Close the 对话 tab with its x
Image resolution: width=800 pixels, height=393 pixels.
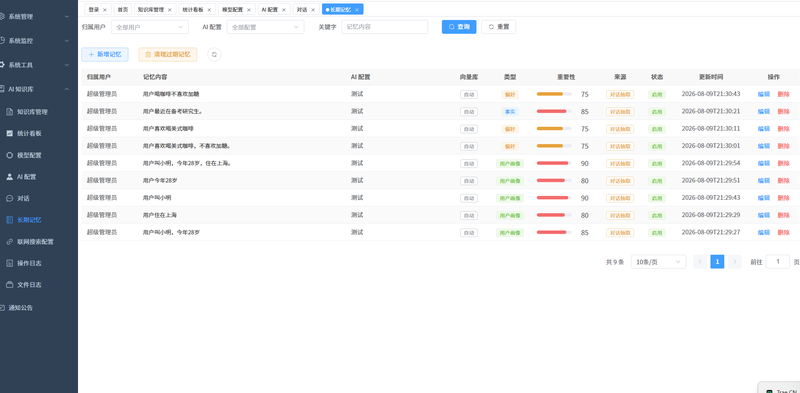coord(313,10)
